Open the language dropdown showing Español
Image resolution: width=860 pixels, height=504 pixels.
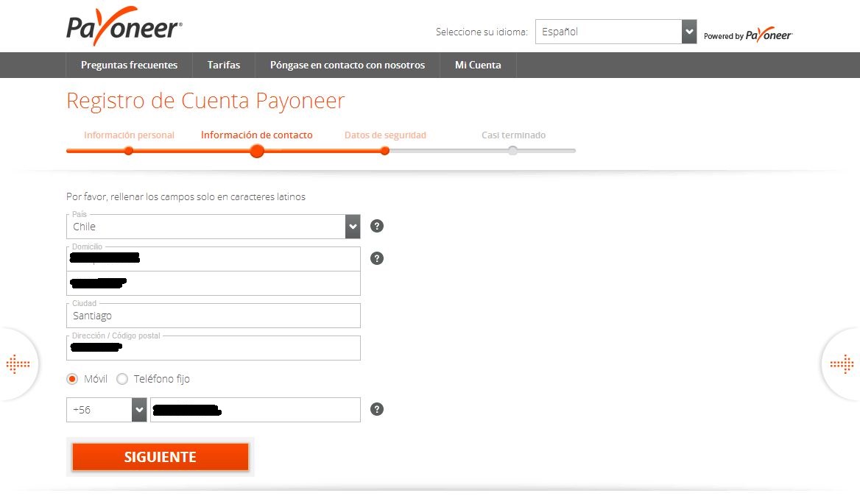[616, 32]
